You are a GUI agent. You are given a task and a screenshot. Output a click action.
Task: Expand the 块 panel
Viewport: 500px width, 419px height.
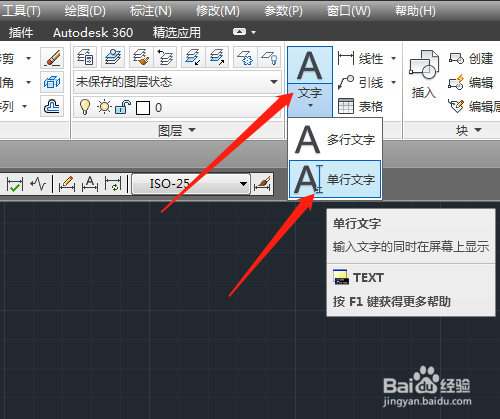pos(468,130)
